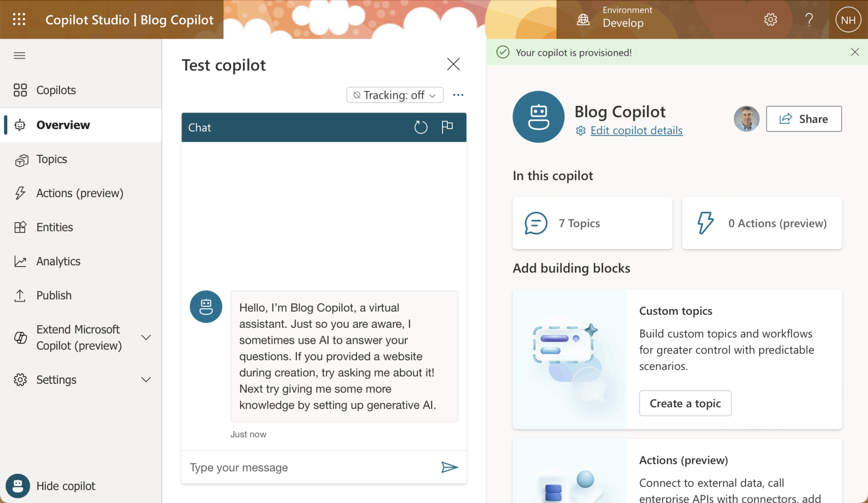
Task: Dismiss the copilot provisioned notification
Action: [x=854, y=52]
